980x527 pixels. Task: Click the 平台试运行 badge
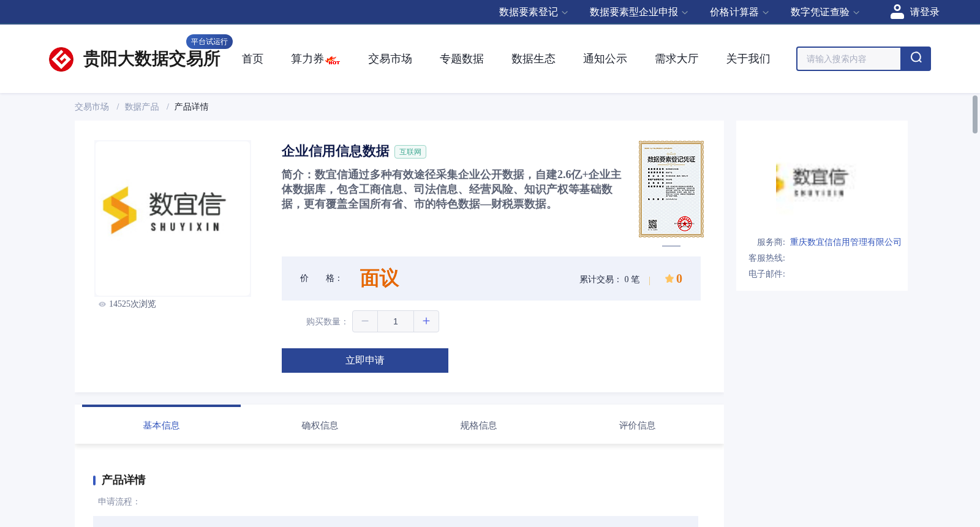[x=209, y=42]
